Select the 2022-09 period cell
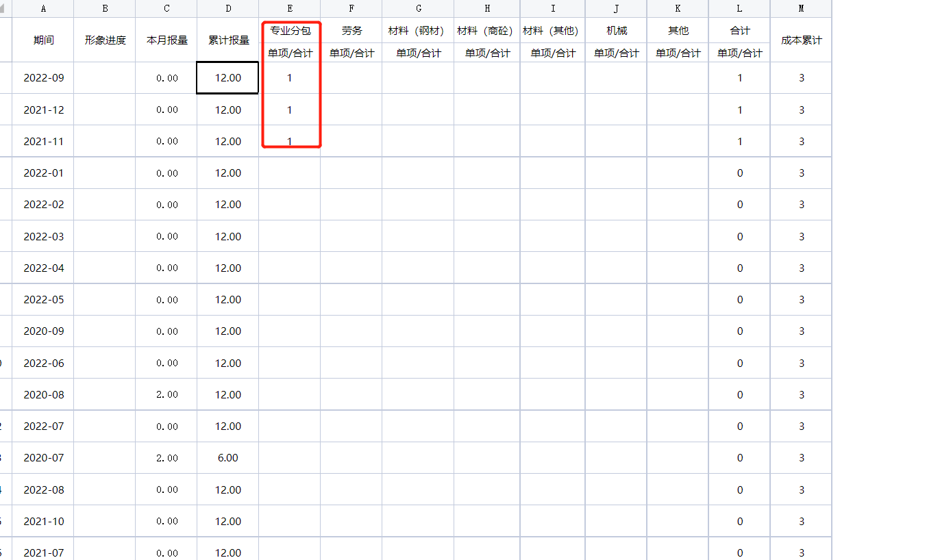Viewport: 927px width, 560px height. (x=43, y=78)
